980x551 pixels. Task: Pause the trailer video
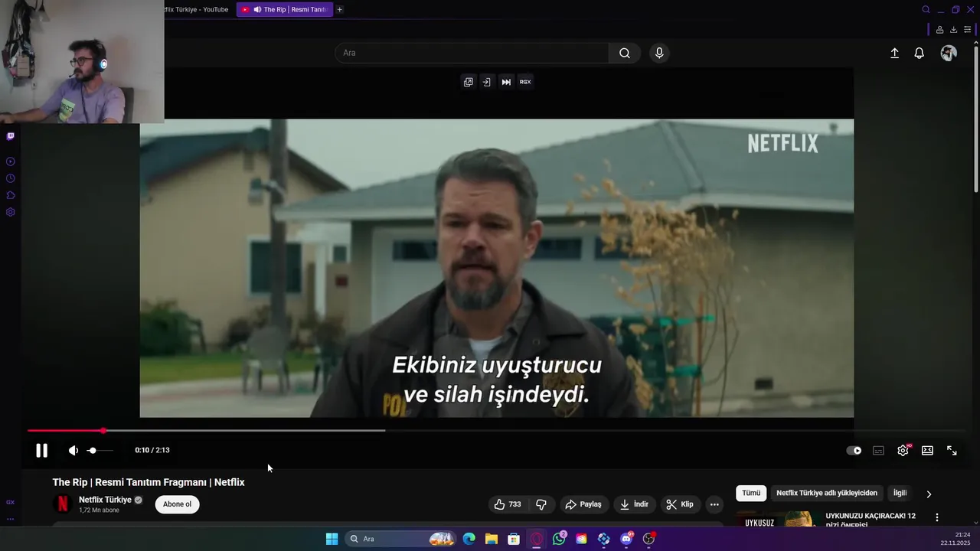point(41,451)
